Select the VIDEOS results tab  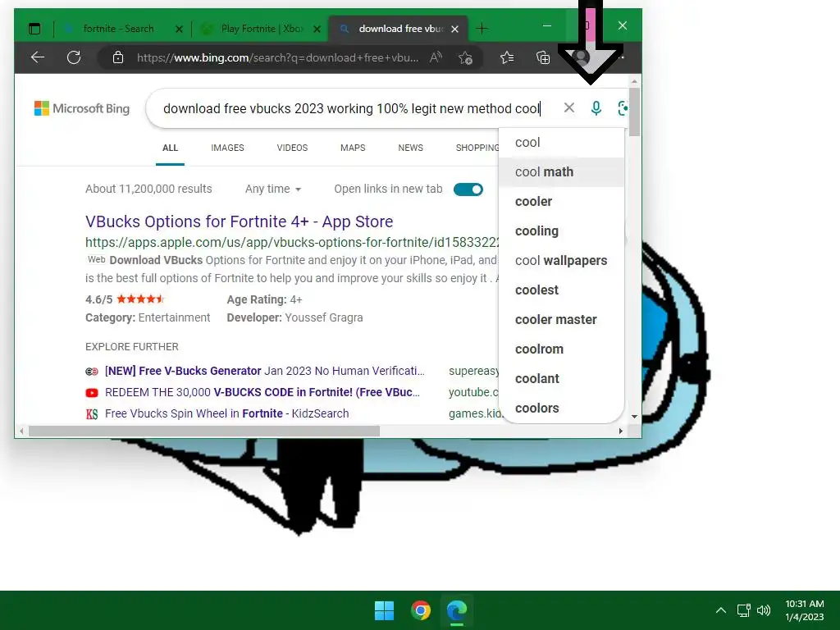click(x=292, y=148)
